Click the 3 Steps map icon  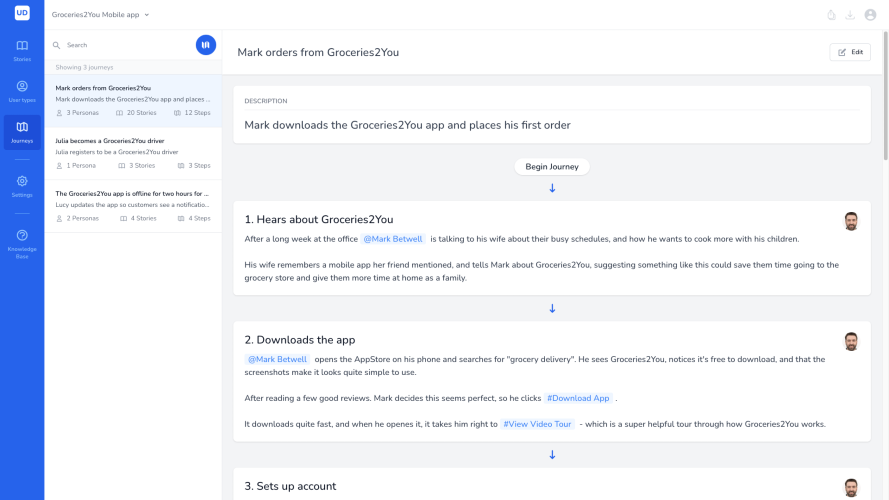coord(181,166)
